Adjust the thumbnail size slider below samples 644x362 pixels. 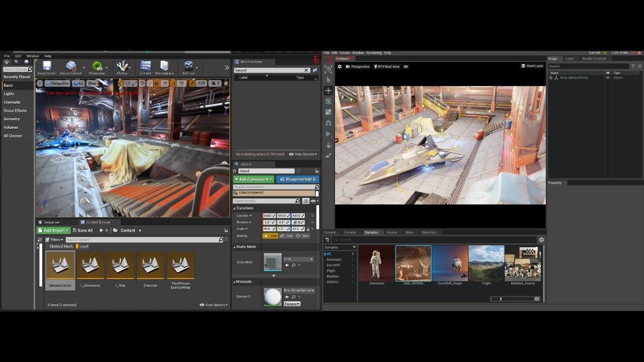(x=501, y=299)
